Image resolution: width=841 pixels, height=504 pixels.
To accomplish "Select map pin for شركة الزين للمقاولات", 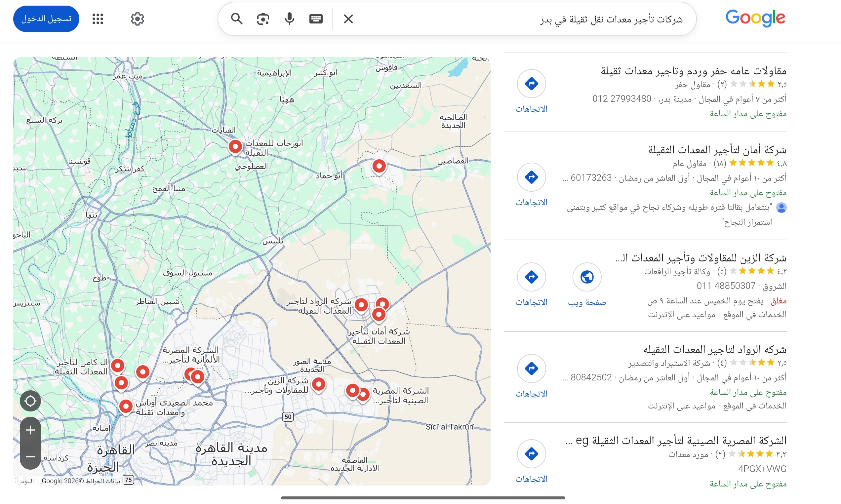I will tap(319, 385).
